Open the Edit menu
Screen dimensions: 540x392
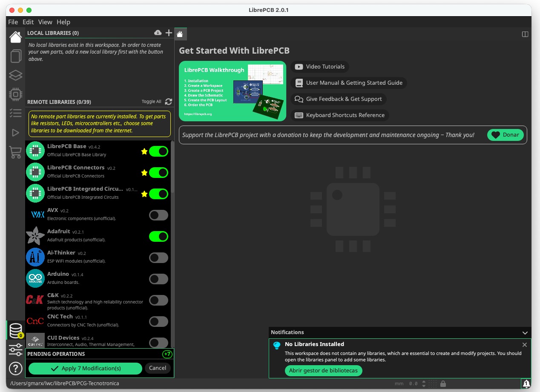28,22
